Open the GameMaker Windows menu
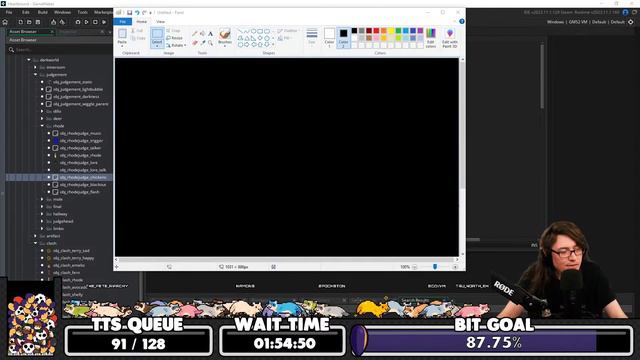 [62, 12]
